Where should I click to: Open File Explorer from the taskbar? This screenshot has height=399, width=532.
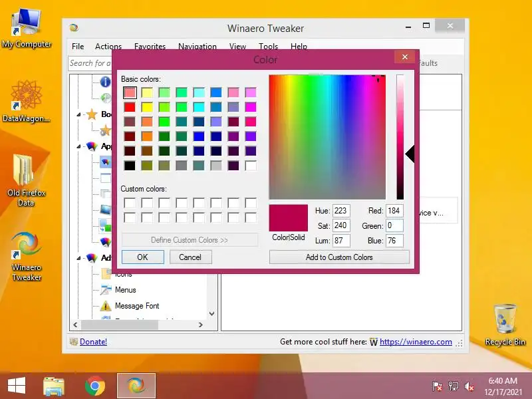point(54,386)
